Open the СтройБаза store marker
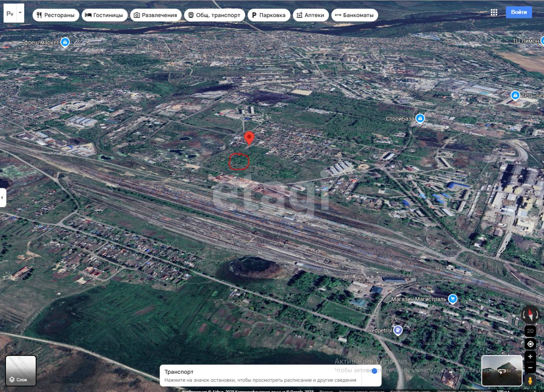The width and height of the screenshot is (544, 392). coord(420,118)
